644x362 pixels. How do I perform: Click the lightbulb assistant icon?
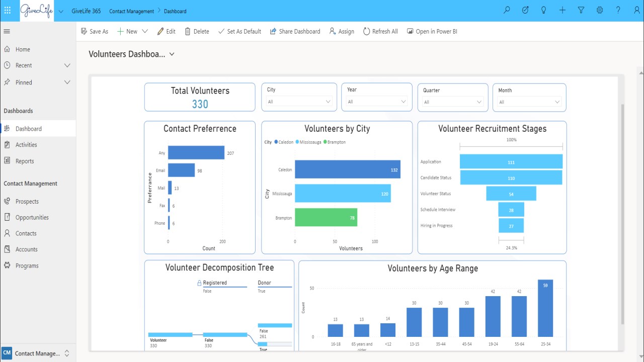543,10
